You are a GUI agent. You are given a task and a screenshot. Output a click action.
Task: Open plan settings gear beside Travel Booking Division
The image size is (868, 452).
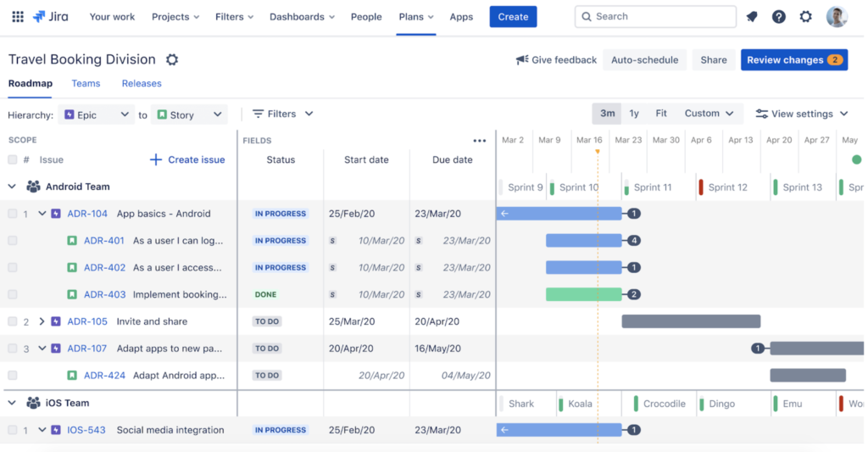tap(172, 59)
